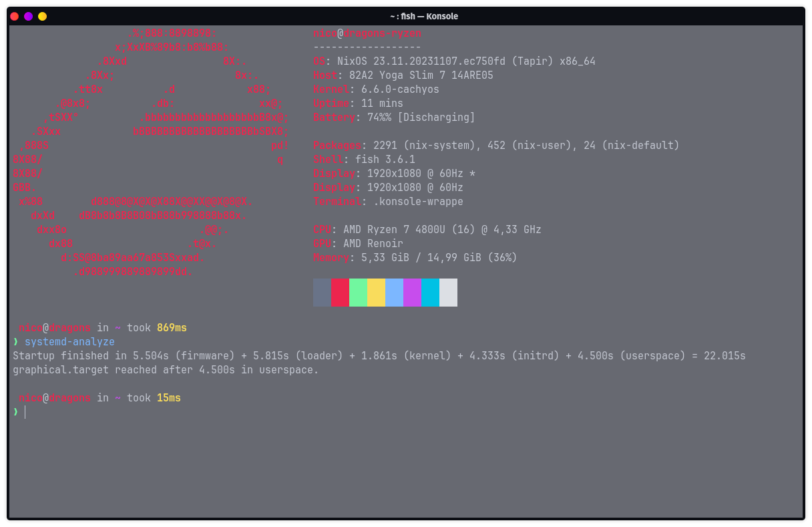Select the light blue color block
This screenshot has height=527, width=812.
tap(394, 293)
